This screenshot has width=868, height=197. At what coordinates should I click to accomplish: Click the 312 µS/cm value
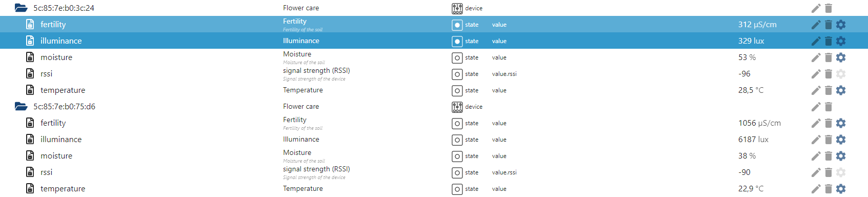[x=757, y=25]
